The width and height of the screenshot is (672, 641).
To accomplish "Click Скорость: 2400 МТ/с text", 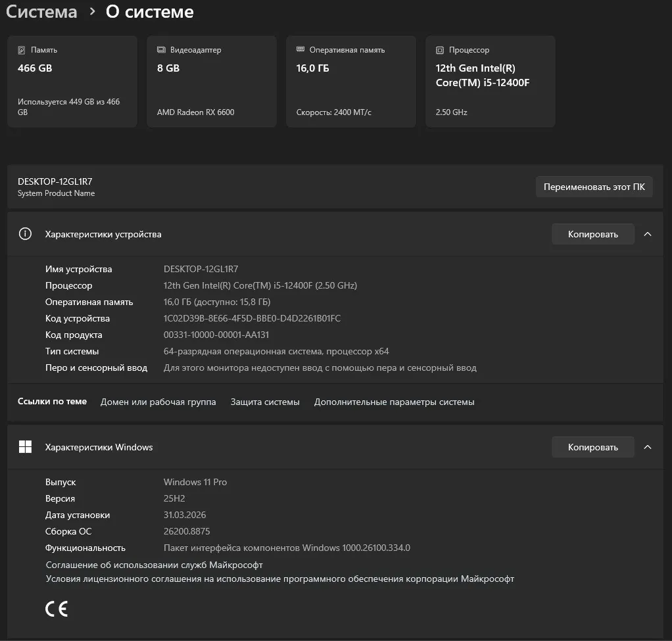I will coord(333,112).
